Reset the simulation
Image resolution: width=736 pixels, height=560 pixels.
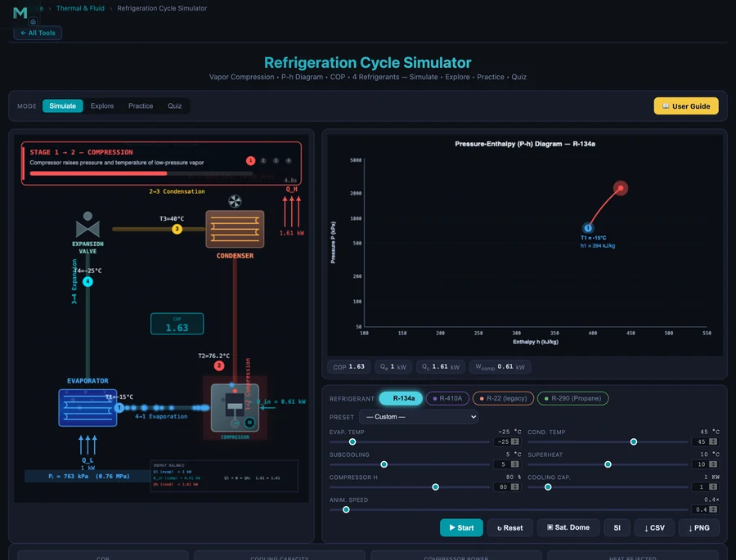pos(509,527)
